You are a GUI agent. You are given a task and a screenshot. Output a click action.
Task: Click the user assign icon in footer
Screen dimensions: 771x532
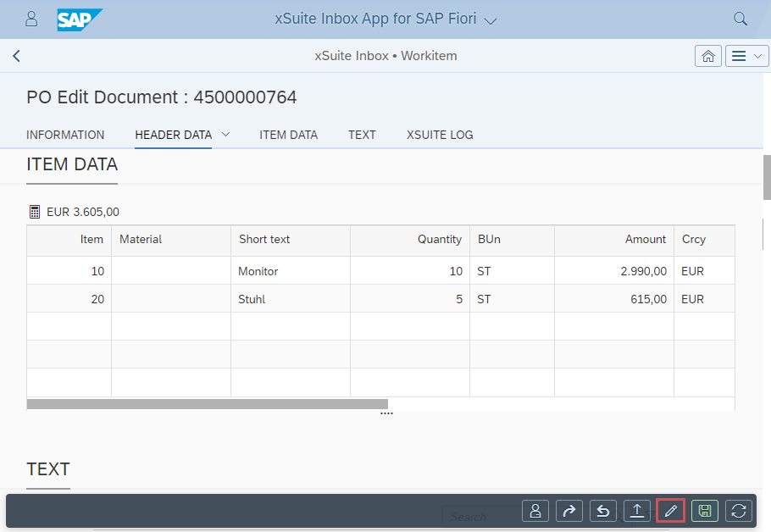tap(535, 511)
